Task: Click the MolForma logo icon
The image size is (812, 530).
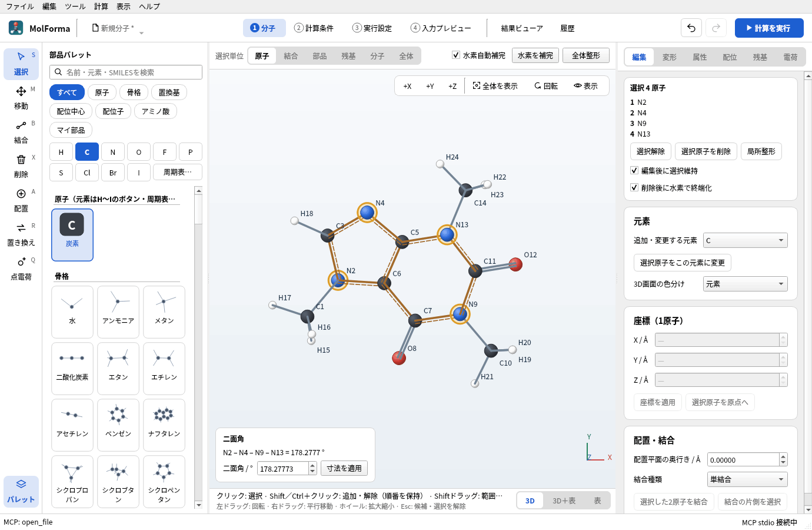Action: (x=16, y=28)
